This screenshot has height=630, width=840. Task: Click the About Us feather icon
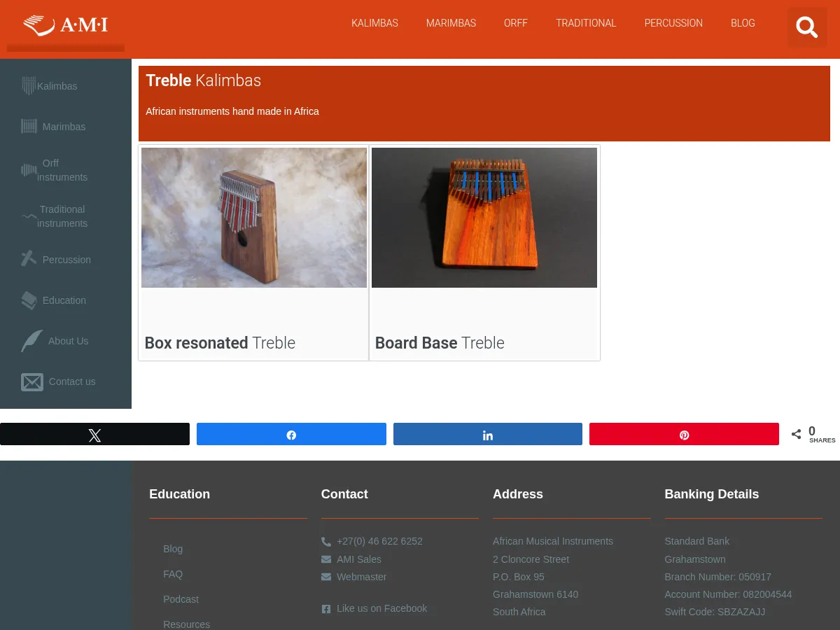click(x=31, y=341)
